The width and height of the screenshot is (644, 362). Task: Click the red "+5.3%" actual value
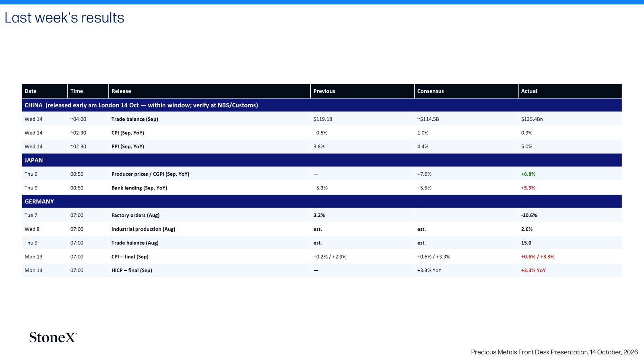coord(528,188)
